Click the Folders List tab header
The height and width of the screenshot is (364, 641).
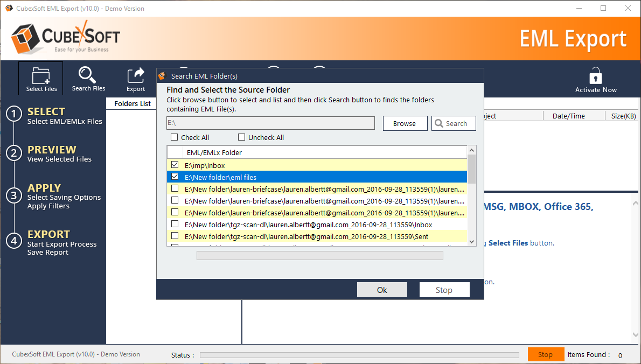(133, 103)
